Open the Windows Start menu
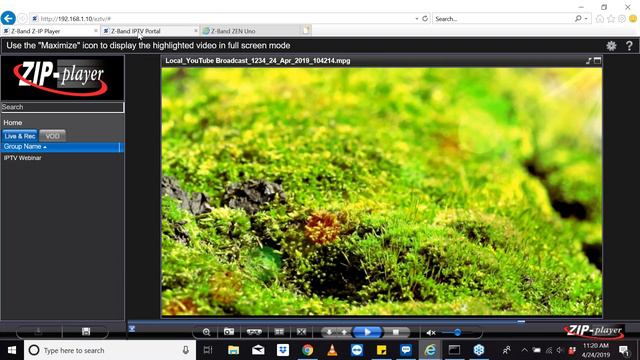The width and height of the screenshot is (640, 360). coord(12,350)
